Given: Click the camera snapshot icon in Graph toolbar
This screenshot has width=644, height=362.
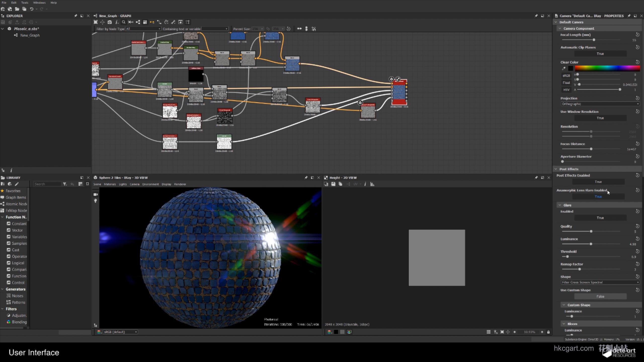Looking at the screenshot, I should (110, 22).
